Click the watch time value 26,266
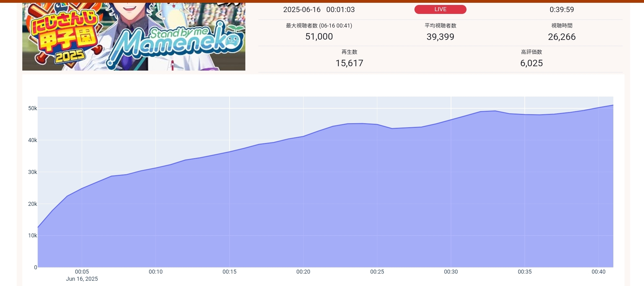This screenshot has width=644, height=286. pyautogui.click(x=562, y=37)
